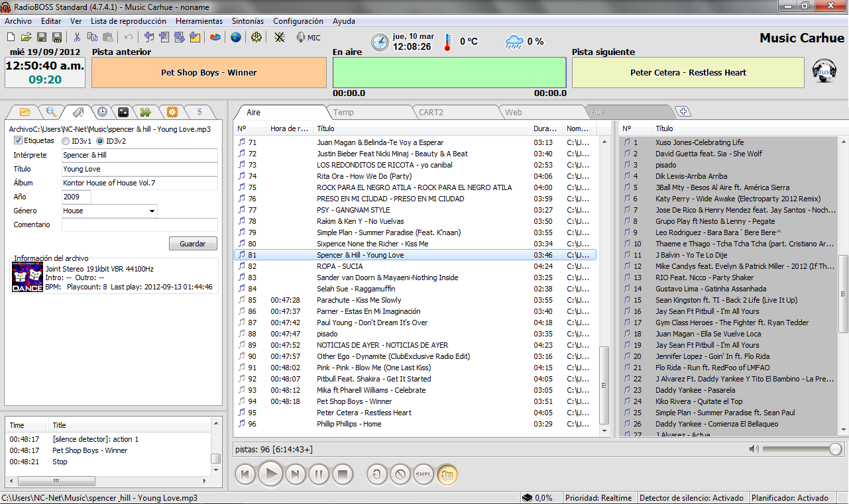Toggle the highlighted orange playlist mode button
This screenshot has height=504, width=849.
pos(447,474)
